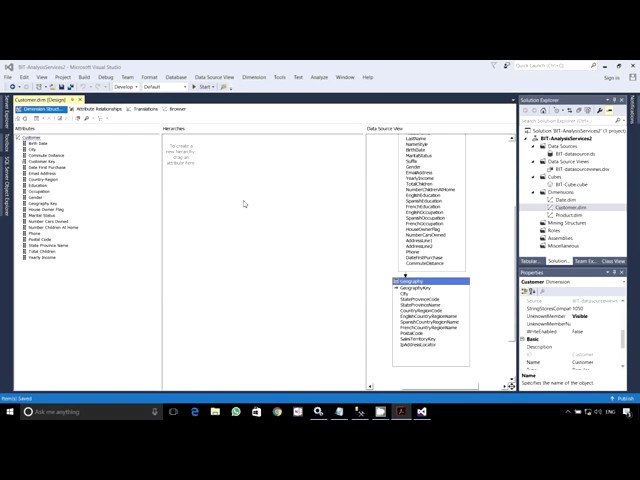The width and height of the screenshot is (640, 480).
Task: Click the Show All Files icon in Solution Explorer
Action: coord(588,111)
